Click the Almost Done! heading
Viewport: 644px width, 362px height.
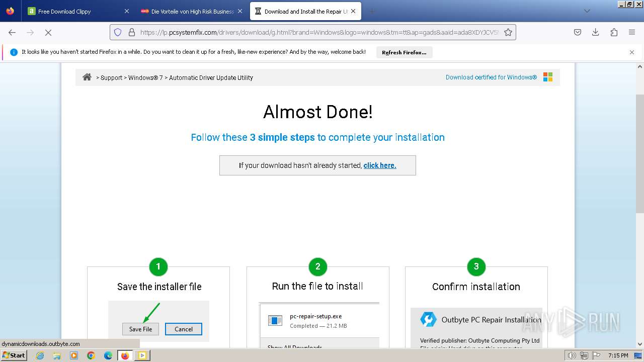click(x=318, y=112)
